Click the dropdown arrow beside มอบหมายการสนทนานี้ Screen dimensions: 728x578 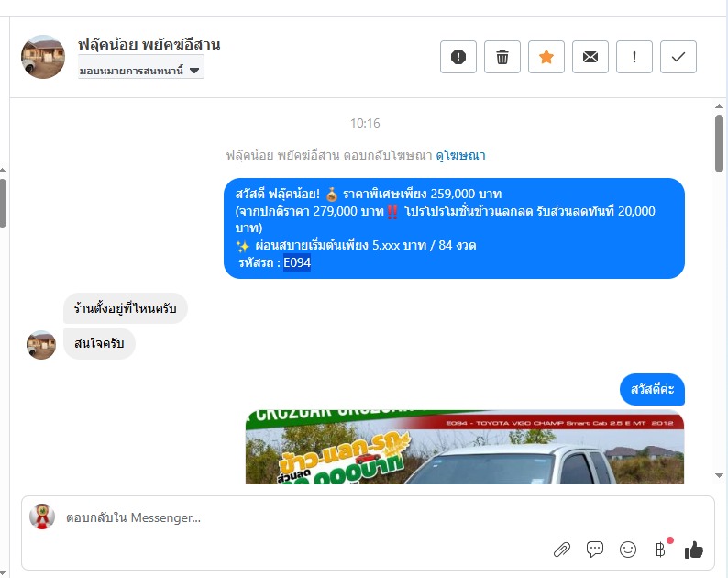click(x=194, y=71)
